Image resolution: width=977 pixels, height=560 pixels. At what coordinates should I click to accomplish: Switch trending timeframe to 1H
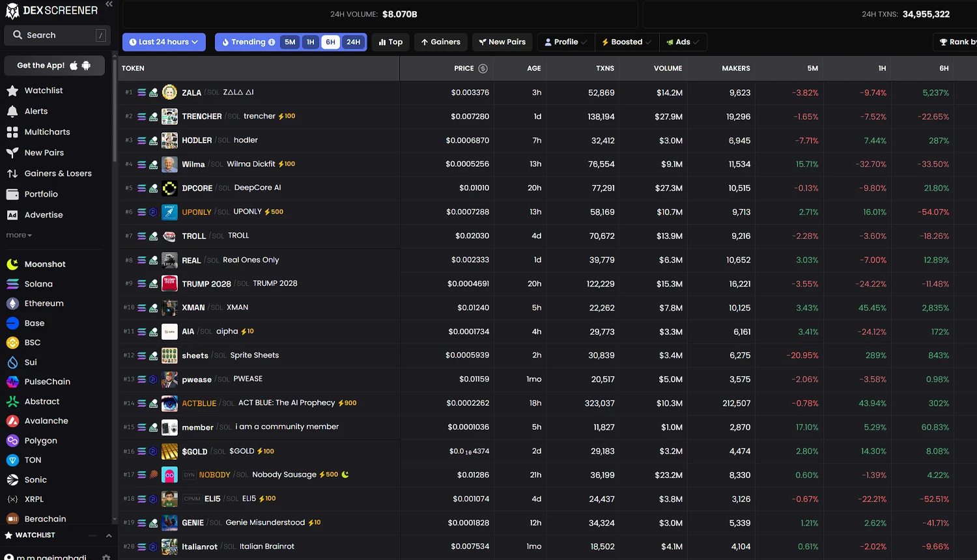pos(311,42)
